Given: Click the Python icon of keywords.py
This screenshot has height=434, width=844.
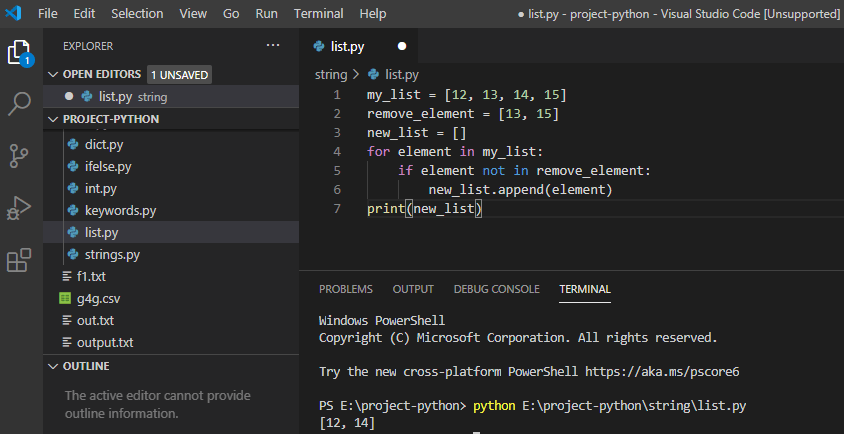Looking at the screenshot, I should [x=73, y=211].
